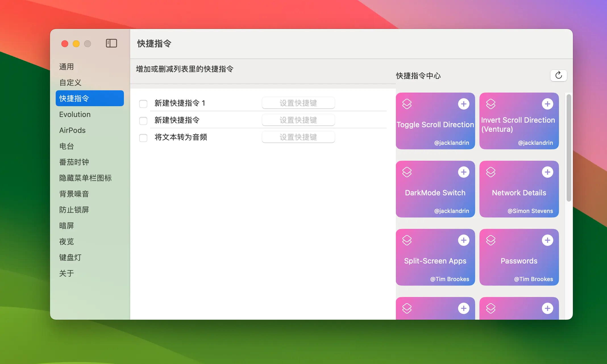Click the shortcuts center vertical scrollbar

569,148
